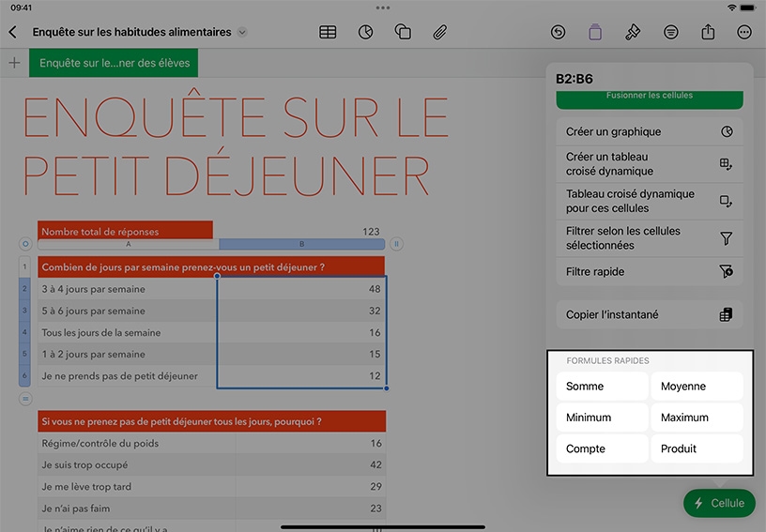This screenshot has height=532, width=766.
Task: Select row 1 header
Action: 24,267
